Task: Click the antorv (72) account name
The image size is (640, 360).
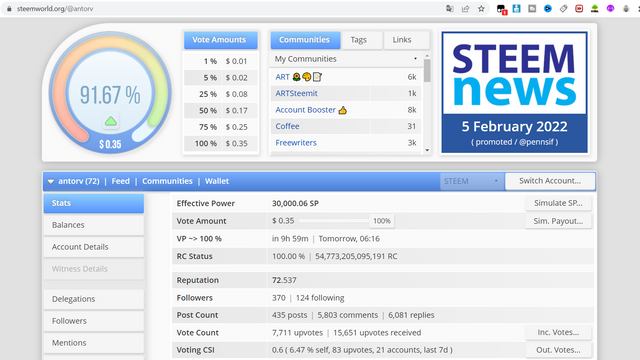Action: (x=78, y=181)
